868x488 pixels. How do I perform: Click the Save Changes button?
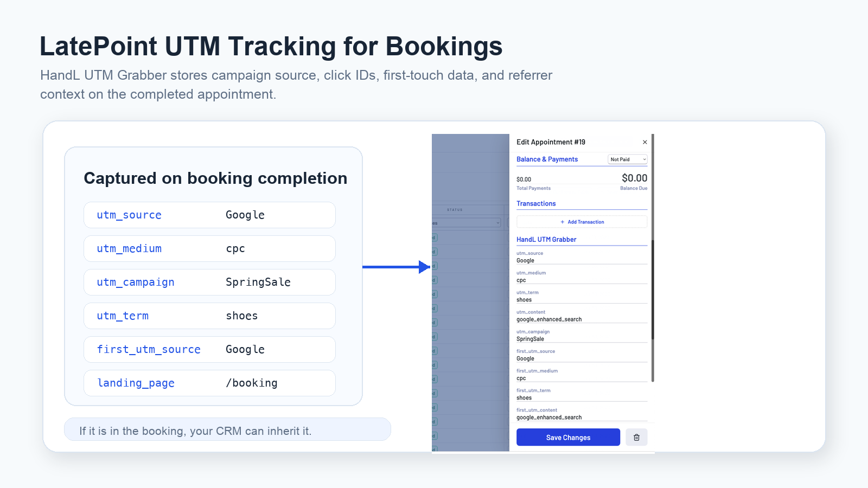point(568,437)
